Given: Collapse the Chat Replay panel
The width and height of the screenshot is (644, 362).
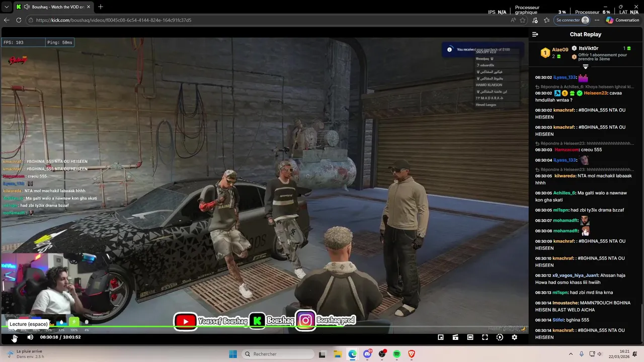Looking at the screenshot, I should point(535,34).
